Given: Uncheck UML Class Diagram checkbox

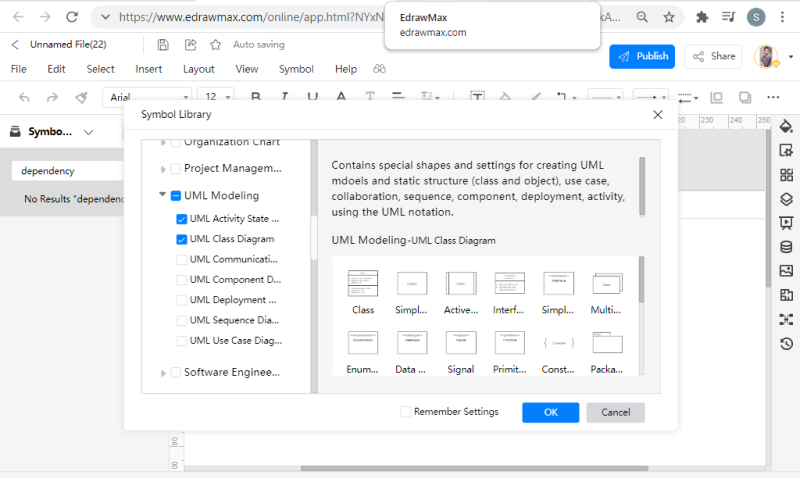Looking at the screenshot, I should (x=181, y=239).
